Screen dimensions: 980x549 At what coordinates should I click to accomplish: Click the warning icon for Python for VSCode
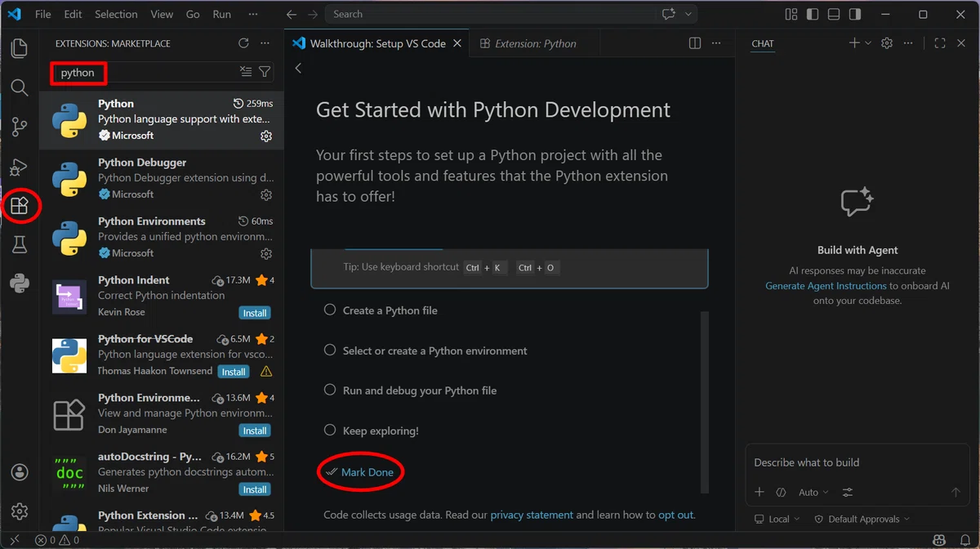tap(266, 372)
